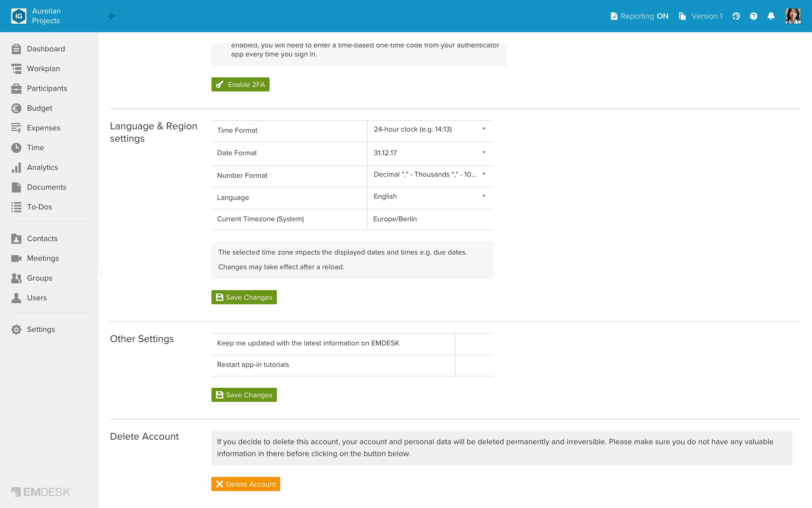Screen dimensions: 812x508
Task: Click the plus add icon in header
Action: 111,16
